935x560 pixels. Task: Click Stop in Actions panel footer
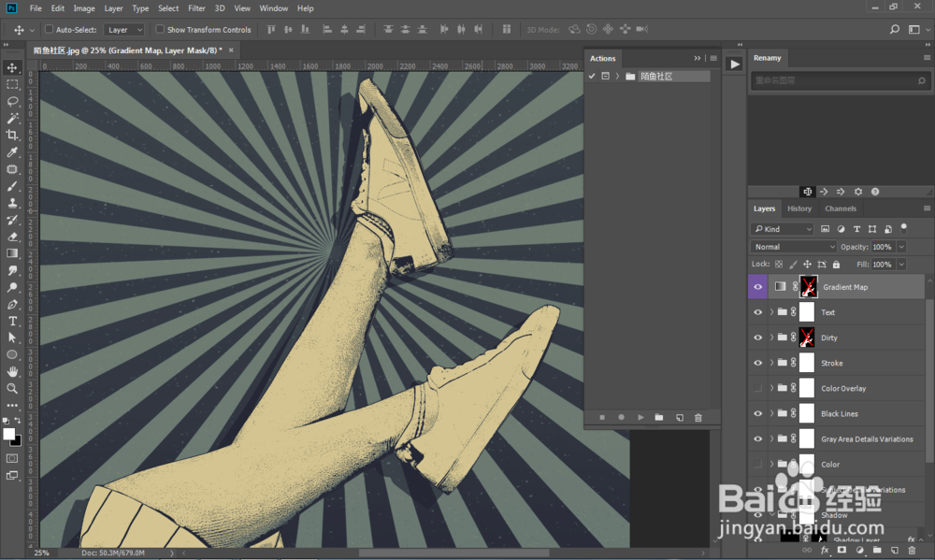pos(602,418)
